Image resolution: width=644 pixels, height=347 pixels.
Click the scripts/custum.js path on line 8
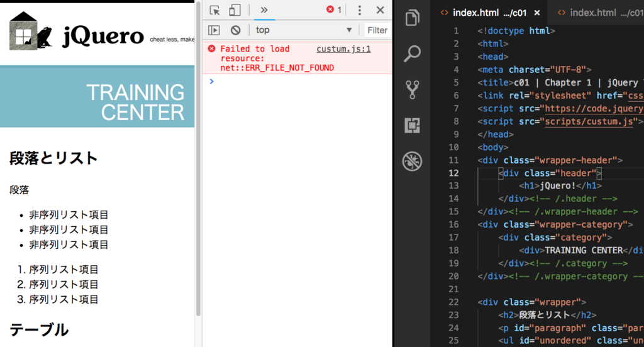point(589,121)
